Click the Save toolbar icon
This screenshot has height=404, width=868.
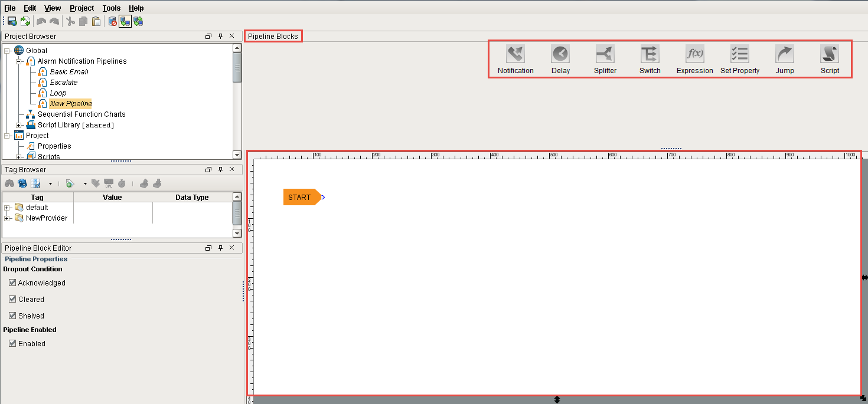coord(11,21)
